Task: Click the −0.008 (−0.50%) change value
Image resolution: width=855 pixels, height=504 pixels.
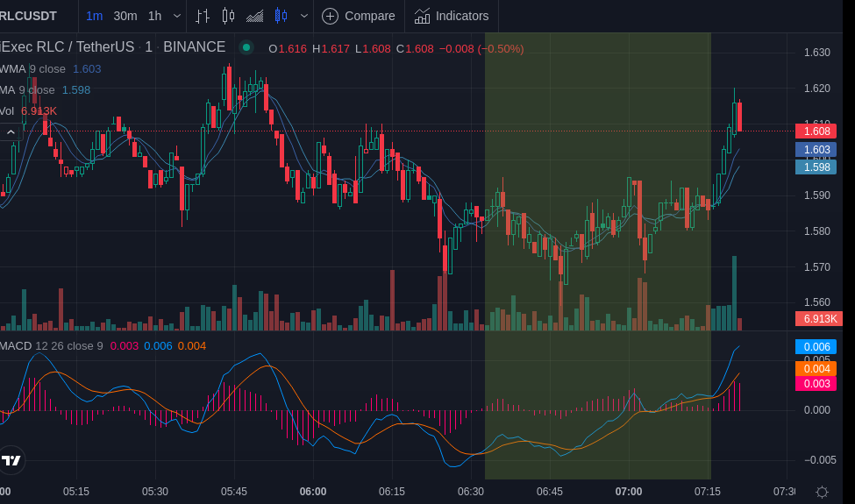Action: pyautogui.click(x=481, y=48)
